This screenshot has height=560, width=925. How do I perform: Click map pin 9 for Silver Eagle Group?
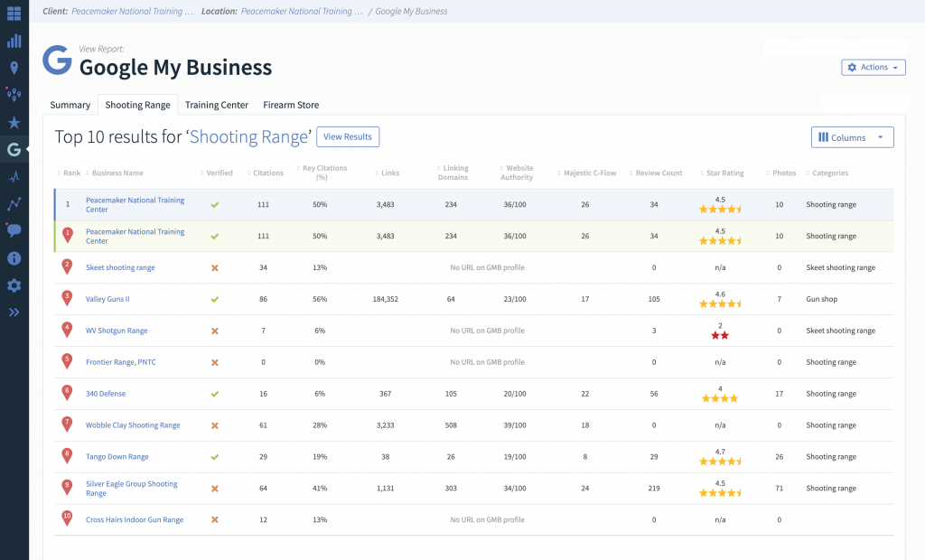[67, 488]
